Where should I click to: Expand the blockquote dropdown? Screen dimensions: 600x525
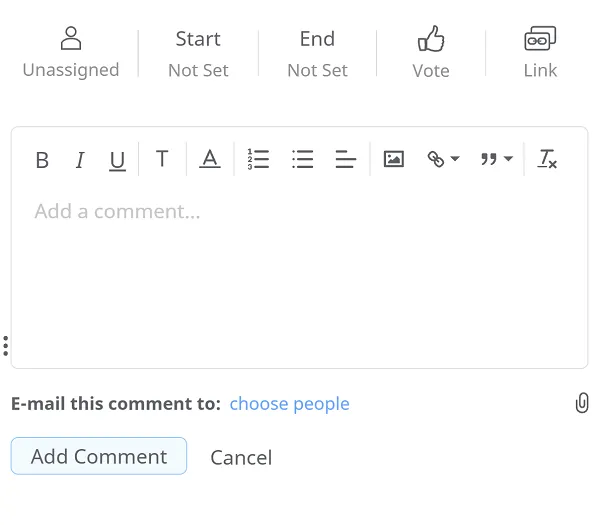pyautogui.click(x=496, y=159)
